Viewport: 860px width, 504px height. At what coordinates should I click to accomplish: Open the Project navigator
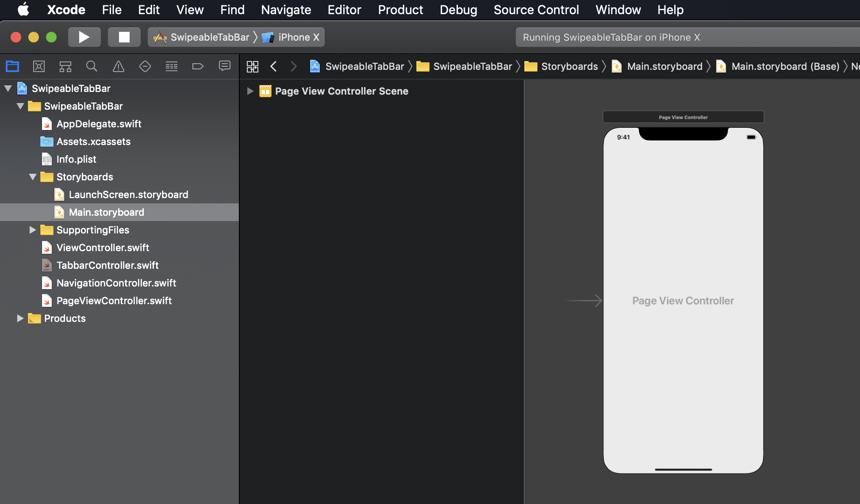tap(12, 66)
